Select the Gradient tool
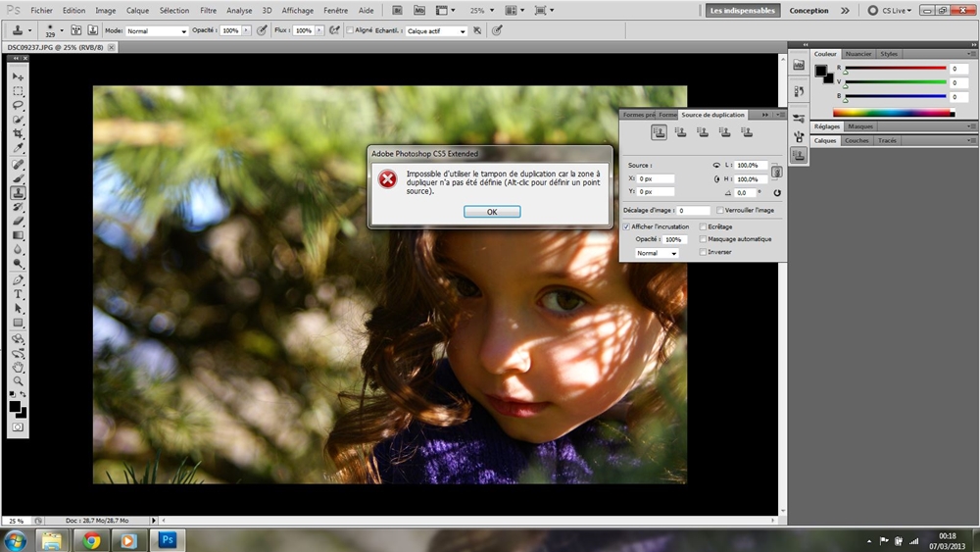 click(18, 235)
